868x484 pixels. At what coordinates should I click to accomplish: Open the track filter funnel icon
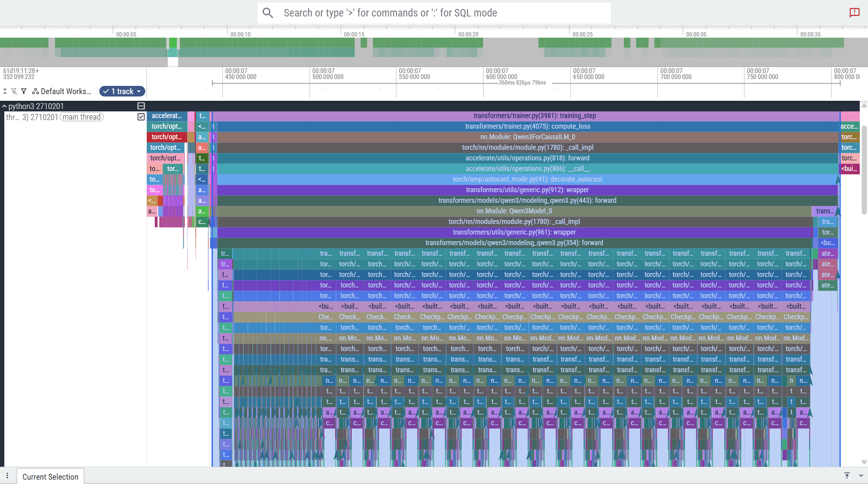tap(24, 91)
